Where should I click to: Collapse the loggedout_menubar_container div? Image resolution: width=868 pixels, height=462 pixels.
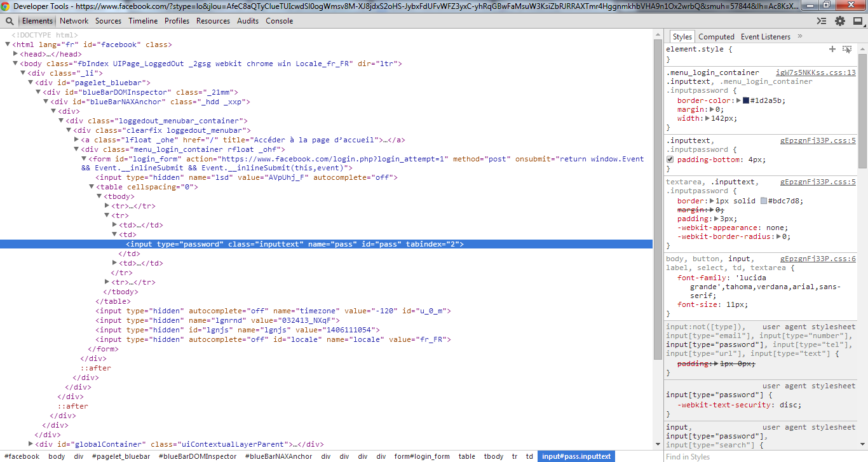[x=62, y=121]
